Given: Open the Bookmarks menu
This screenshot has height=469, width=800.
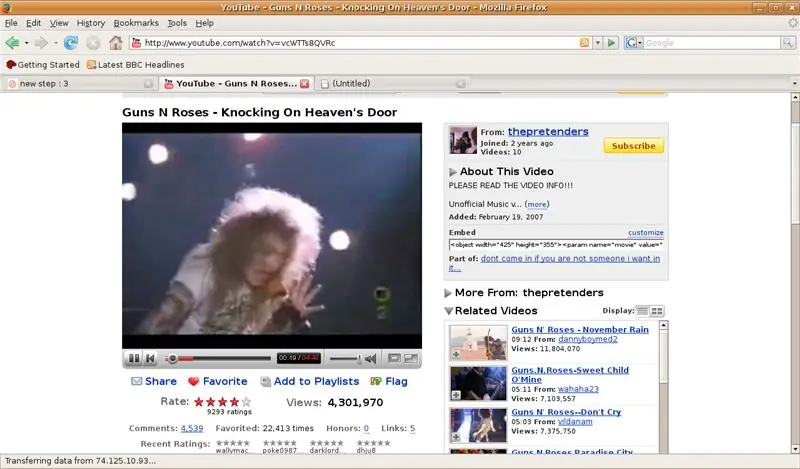Looking at the screenshot, I should click(x=136, y=23).
